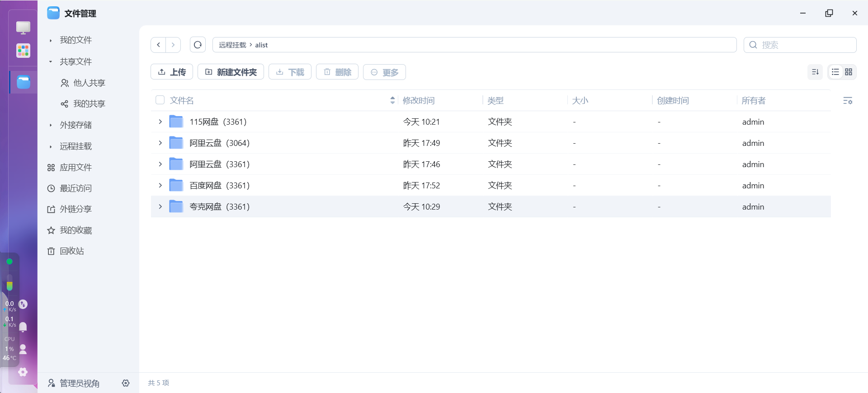Go back with the left arrow button
The height and width of the screenshot is (393, 868).
[158, 45]
